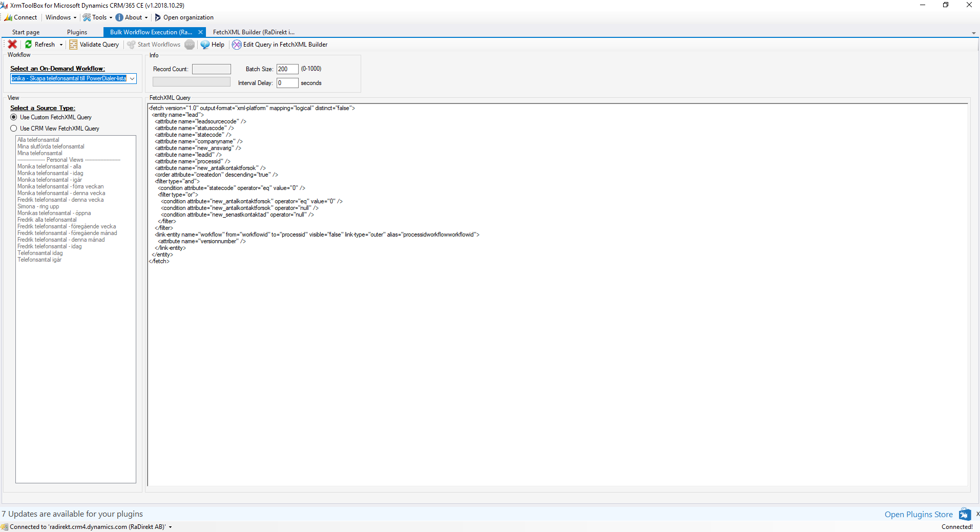Click the red Cancel icon on the toolbar

(x=12, y=45)
